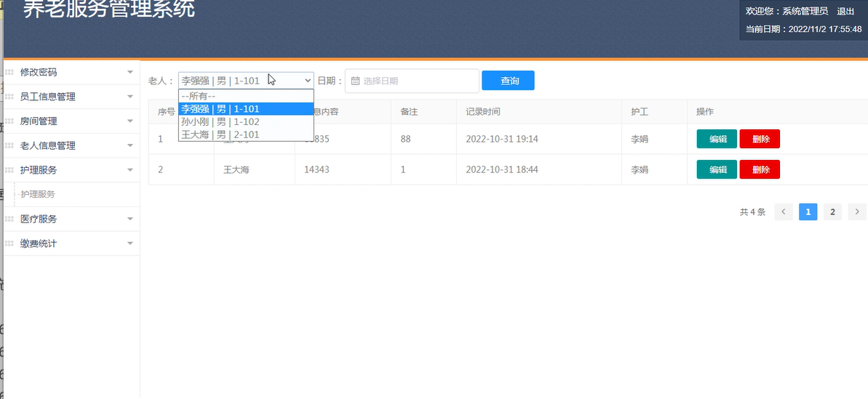Go to previous page arrow

(784, 211)
